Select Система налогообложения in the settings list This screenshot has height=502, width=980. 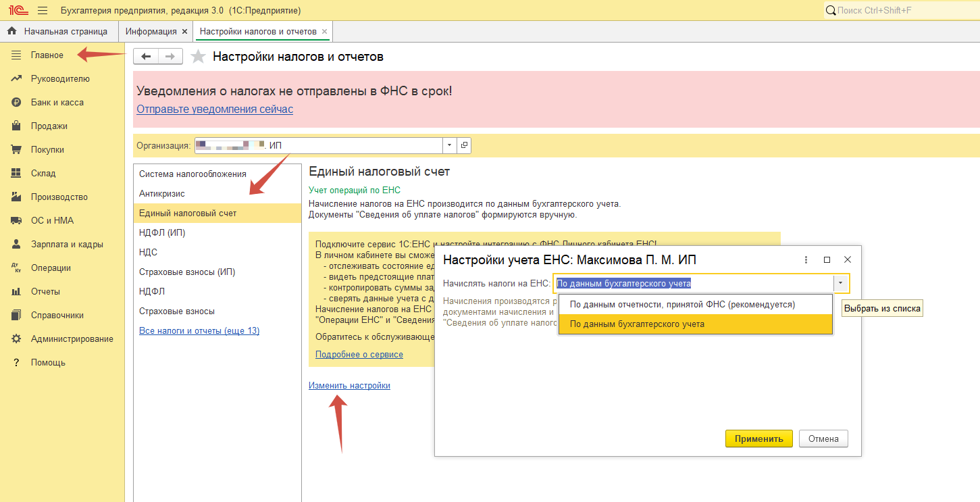click(217, 174)
